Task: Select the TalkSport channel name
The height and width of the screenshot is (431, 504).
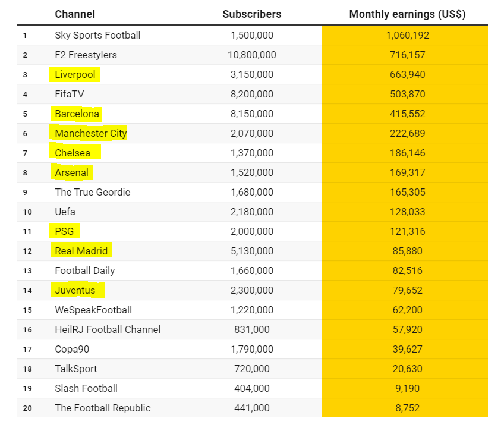Action: coord(76,369)
